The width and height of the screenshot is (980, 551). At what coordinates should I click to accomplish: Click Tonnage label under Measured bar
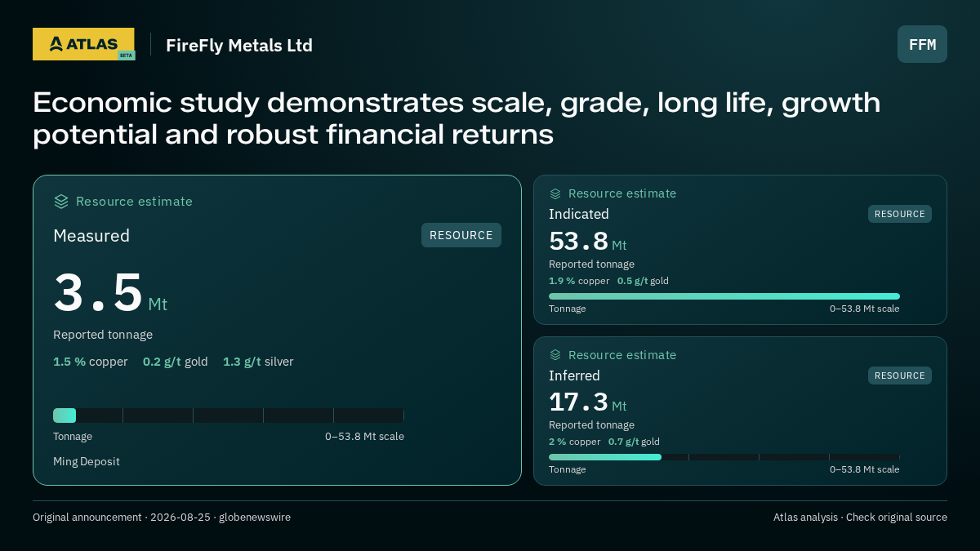click(x=73, y=437)
